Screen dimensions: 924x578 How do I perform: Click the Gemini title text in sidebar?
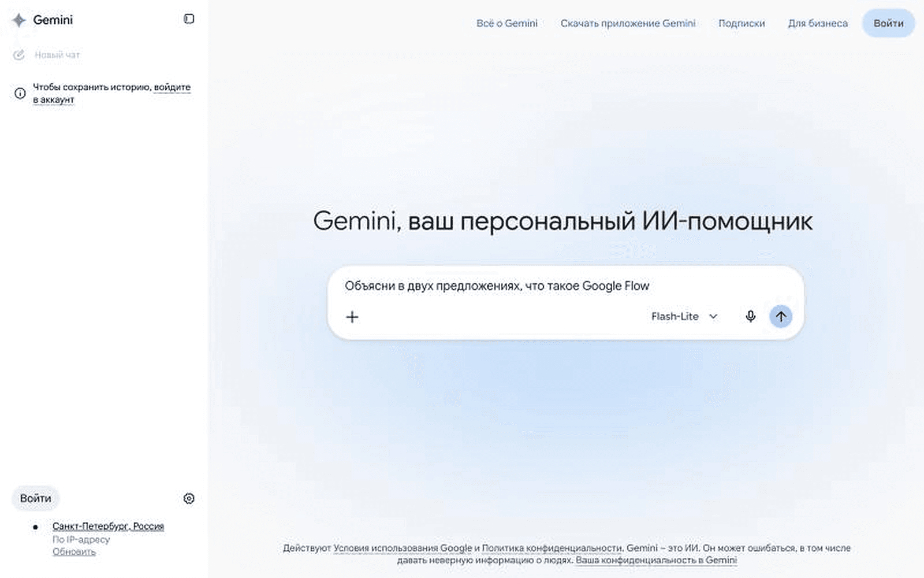(x=53, y=20)
